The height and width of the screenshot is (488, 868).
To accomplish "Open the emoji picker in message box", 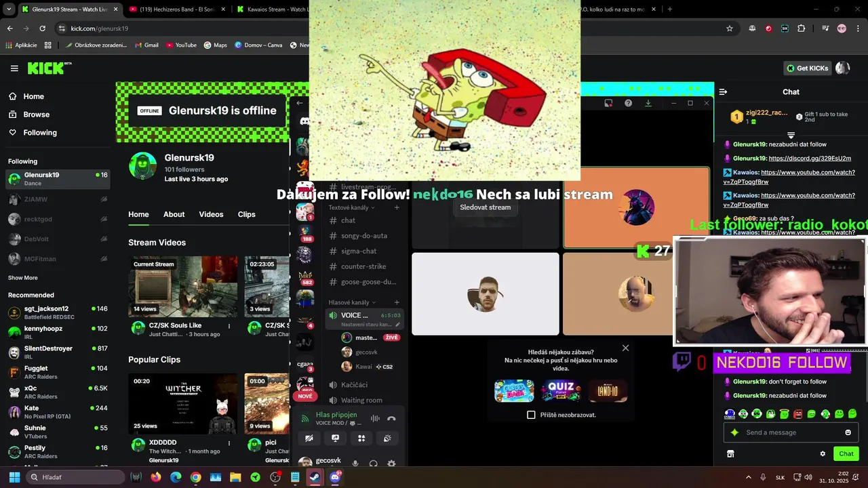I will point(848,432).
